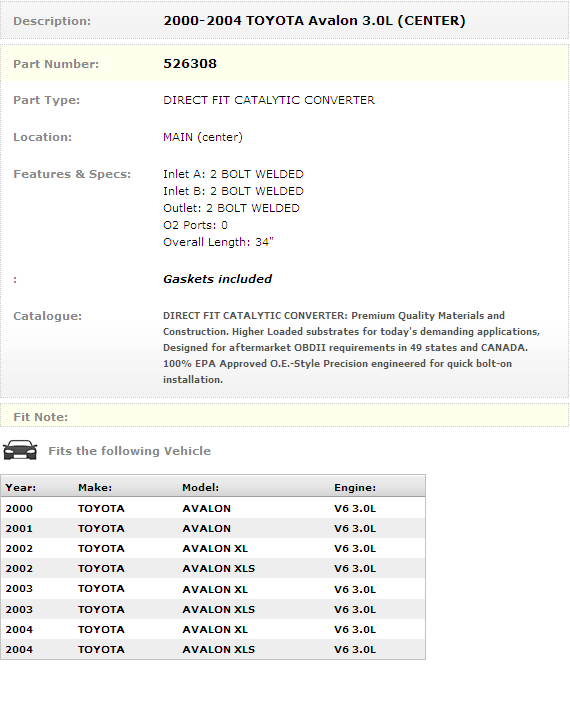Select the 2003 AVALON XL row

[x=213, y=589]
